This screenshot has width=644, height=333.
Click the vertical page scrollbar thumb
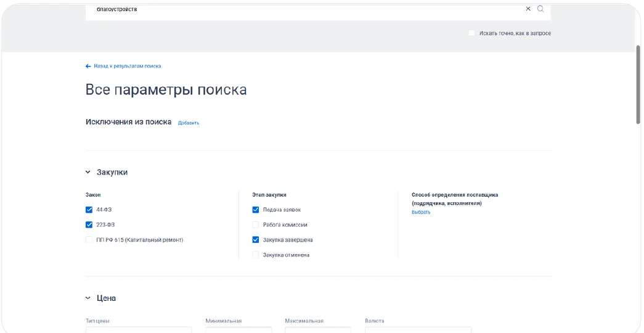pos(638,84)
